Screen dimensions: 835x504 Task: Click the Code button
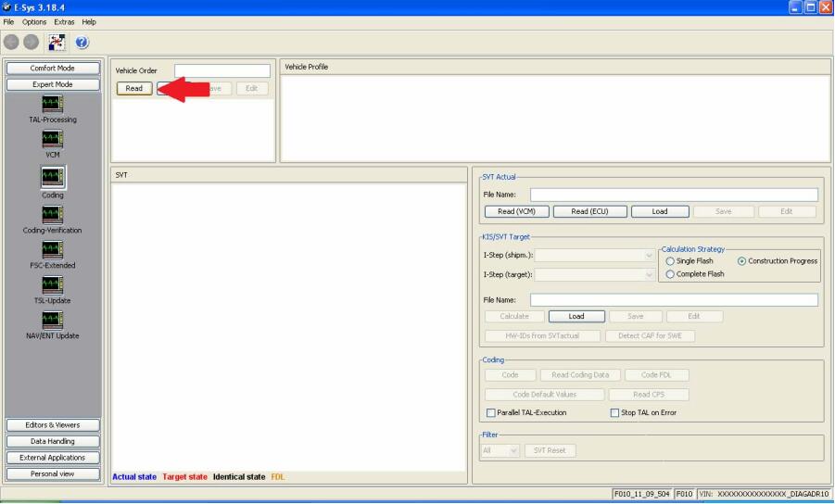510,375
